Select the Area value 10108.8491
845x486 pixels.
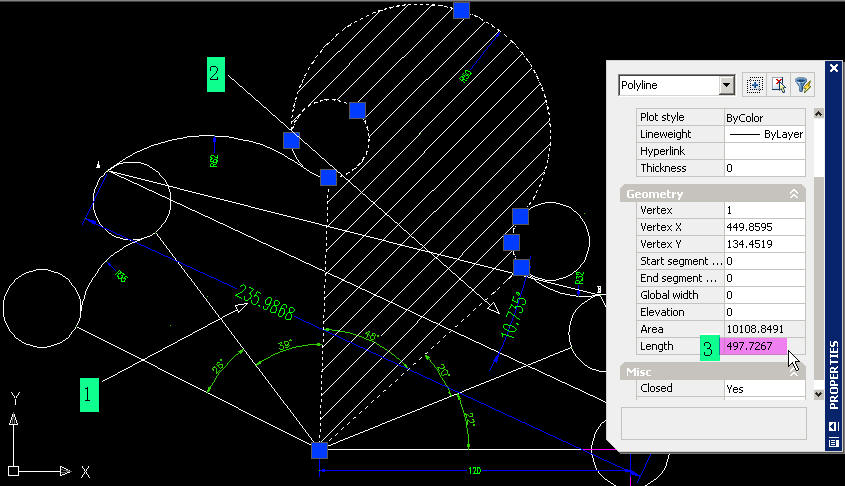(765, 329)
